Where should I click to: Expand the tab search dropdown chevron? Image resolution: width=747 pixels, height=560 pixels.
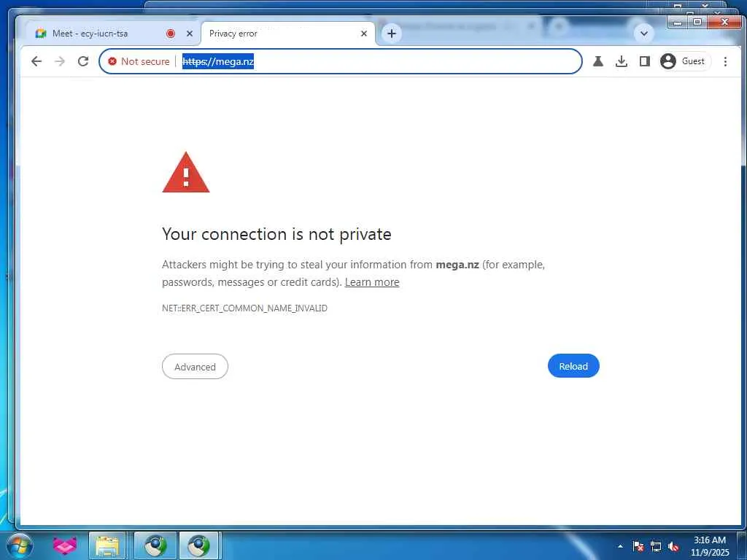(x=643, y=34)
